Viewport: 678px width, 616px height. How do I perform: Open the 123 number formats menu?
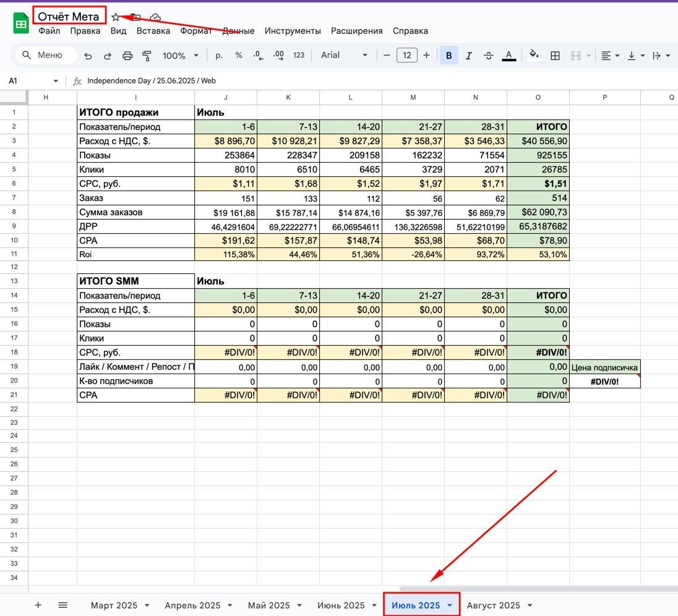299,55
